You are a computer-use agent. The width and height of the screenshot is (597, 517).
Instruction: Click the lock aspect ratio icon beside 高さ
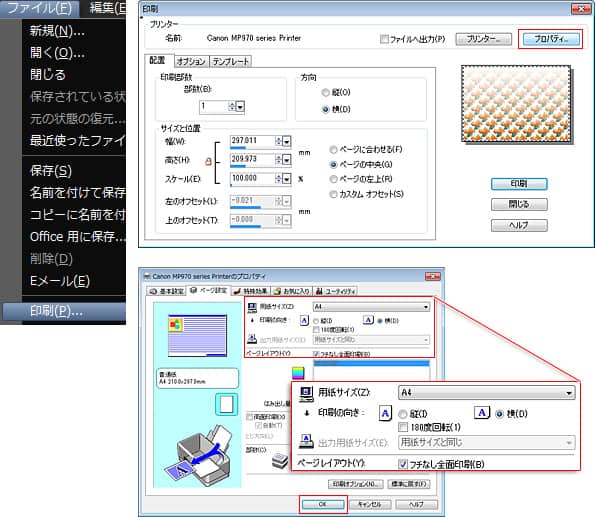click(208, 161)
